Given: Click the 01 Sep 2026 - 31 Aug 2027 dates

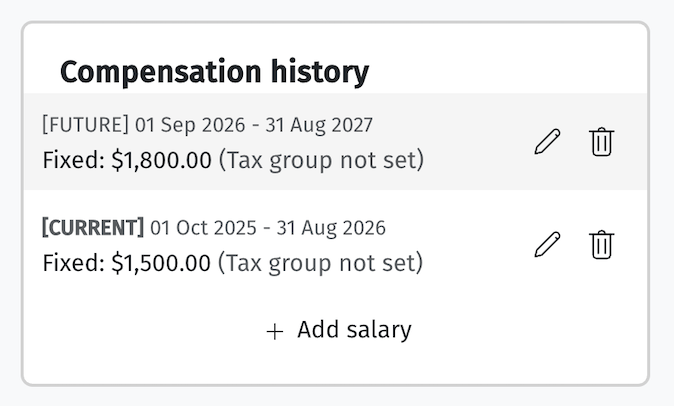Looking at the screenshot, I should [x=254, y=125].
